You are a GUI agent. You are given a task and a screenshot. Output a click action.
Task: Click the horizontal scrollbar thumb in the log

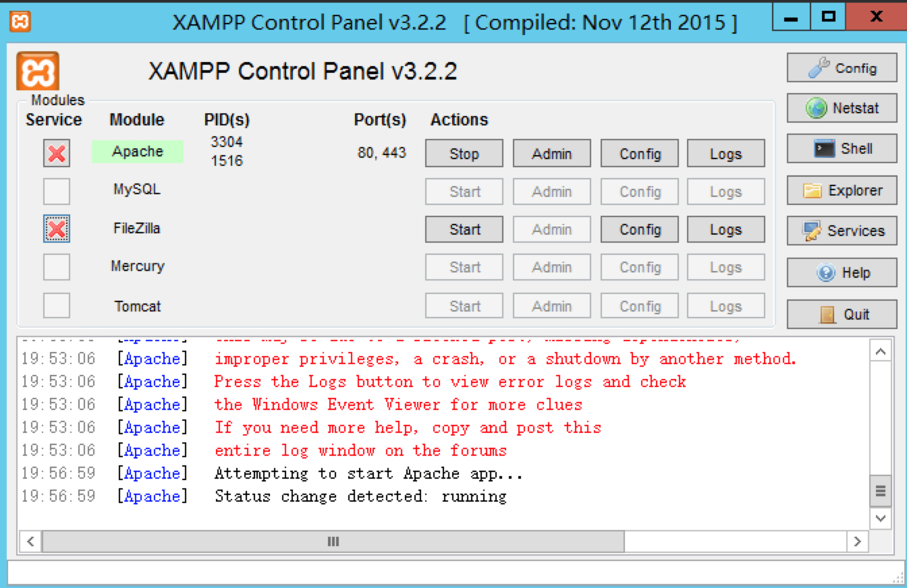(x=333, y=541)
